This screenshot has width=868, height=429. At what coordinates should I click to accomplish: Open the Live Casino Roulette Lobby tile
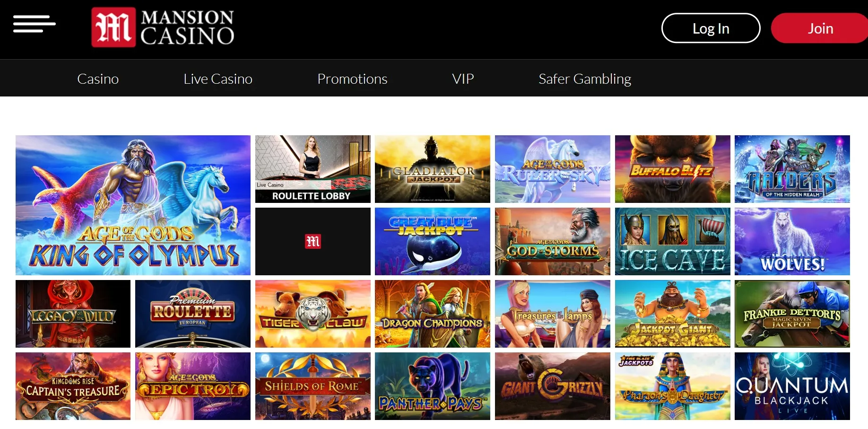coord(313,169)
